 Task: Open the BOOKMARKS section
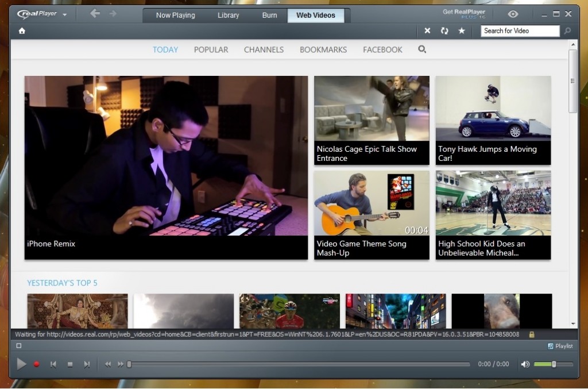click(x=323, y=49)
